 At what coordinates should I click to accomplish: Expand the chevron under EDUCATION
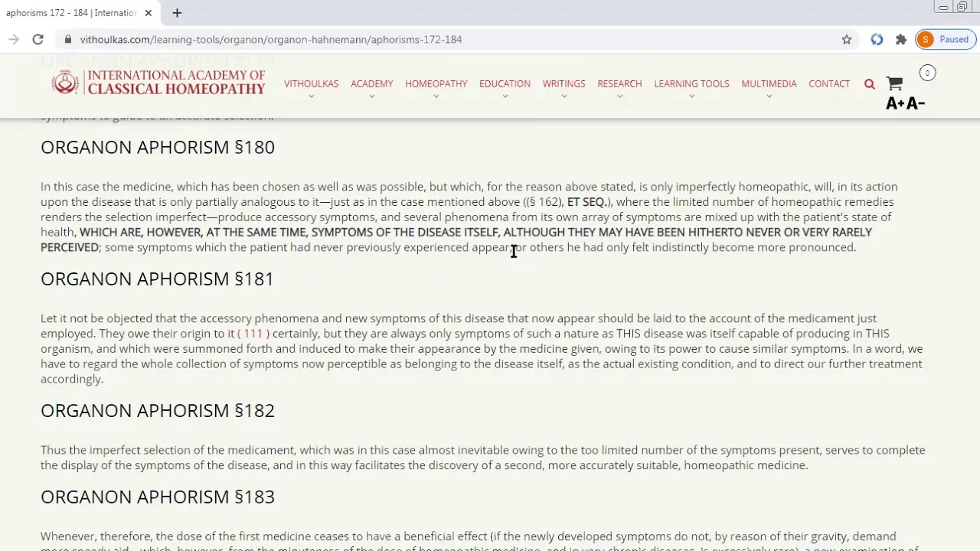click(x=505, y=96)
